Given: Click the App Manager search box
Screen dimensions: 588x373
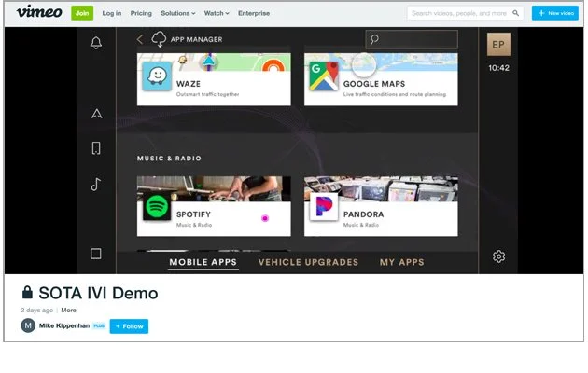Looking at the screenshot, I should (x=412, y=39).
